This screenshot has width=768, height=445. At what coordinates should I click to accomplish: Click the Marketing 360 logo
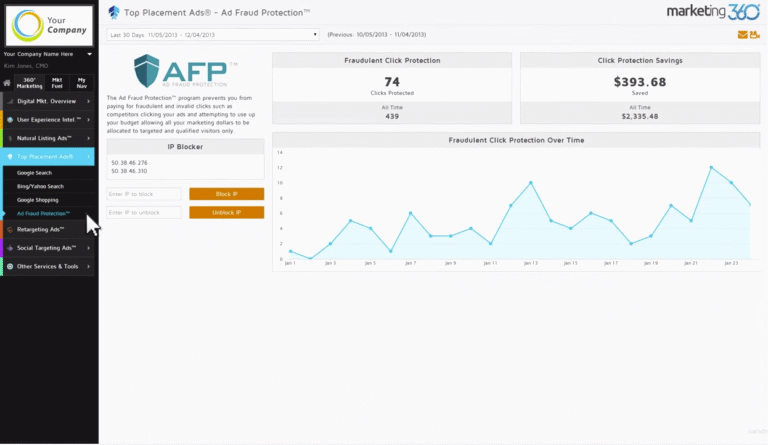[713, 12]
